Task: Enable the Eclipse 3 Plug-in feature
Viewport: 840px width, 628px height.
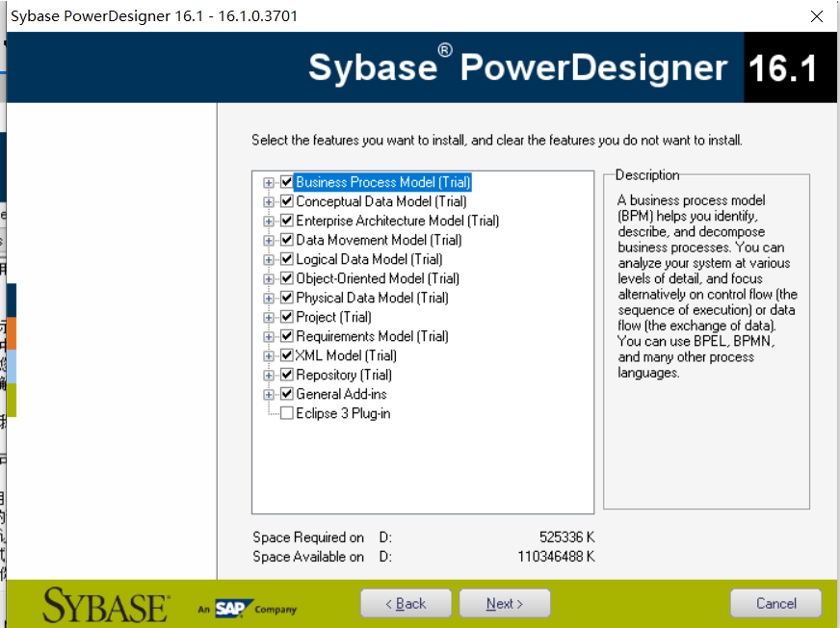Action: (286, 412)
